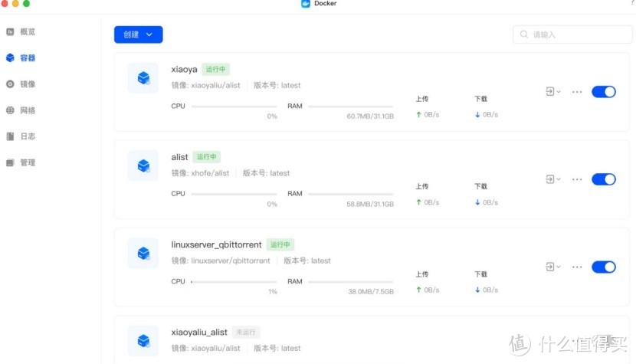Click the 1% CPU value of linuxserver_qbittorrent
This screenshot has width=636, height=364.
(x=273, y=292)
